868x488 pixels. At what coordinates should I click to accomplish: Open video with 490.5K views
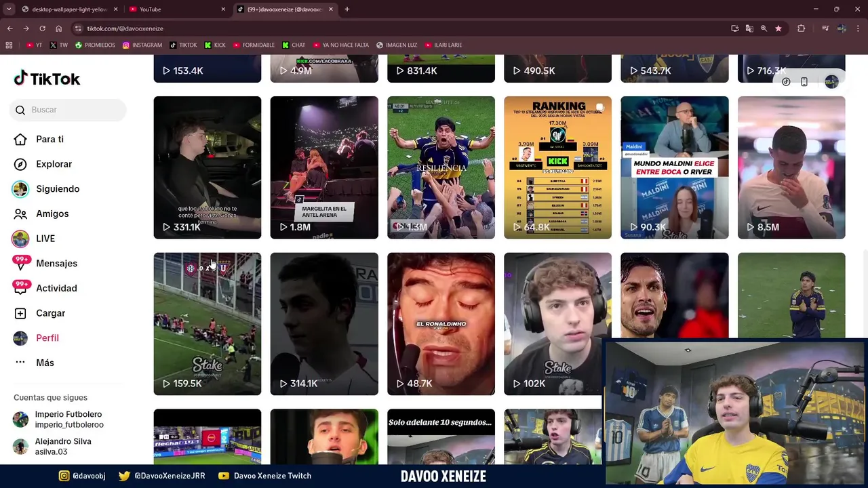(x=557, y=68)
